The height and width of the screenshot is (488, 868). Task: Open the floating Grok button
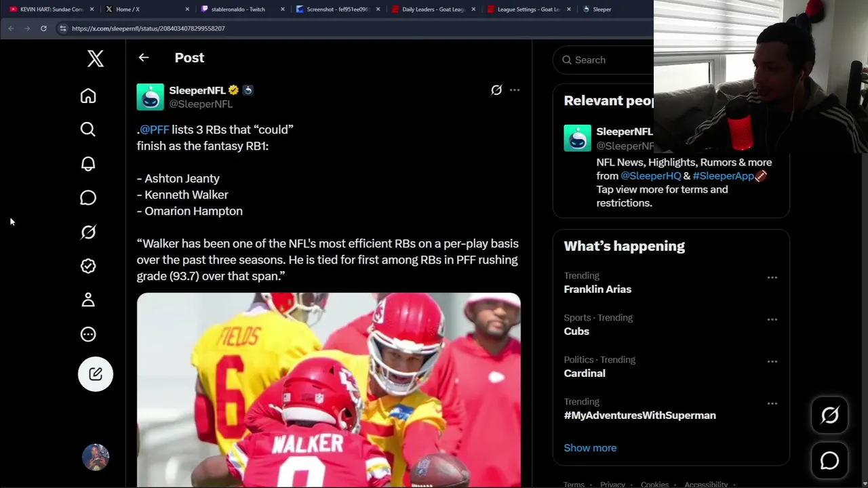(830, 415)
